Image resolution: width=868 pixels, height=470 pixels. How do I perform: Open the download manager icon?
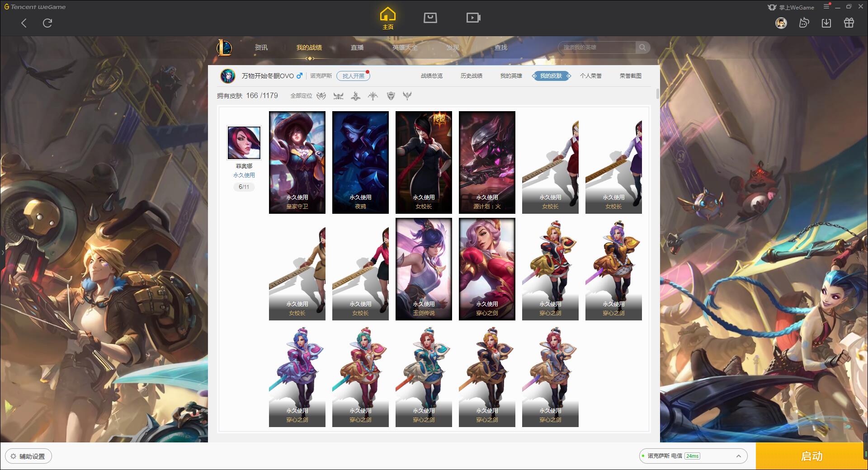[826, 23]
